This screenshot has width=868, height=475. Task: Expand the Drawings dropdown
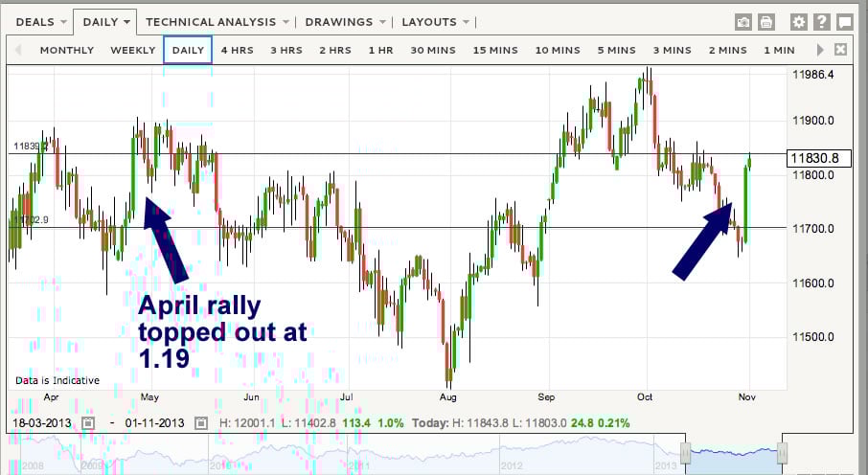pyautogui.click(x=346, y=21)
